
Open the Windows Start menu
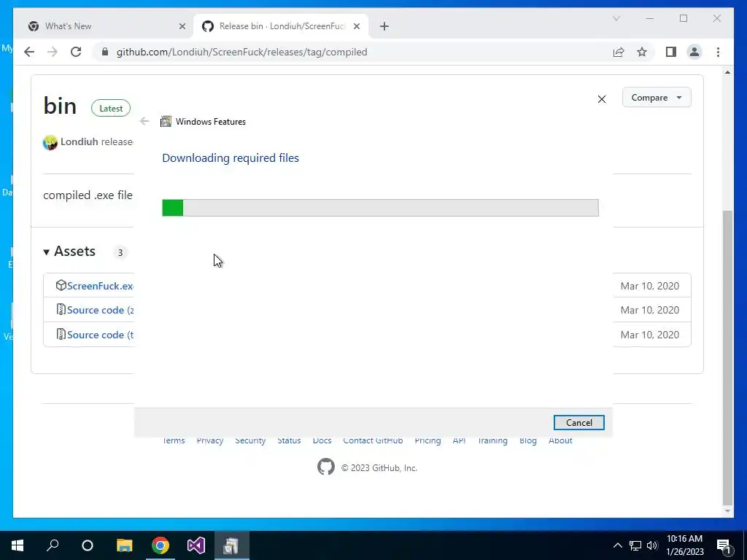click(18, 545)
